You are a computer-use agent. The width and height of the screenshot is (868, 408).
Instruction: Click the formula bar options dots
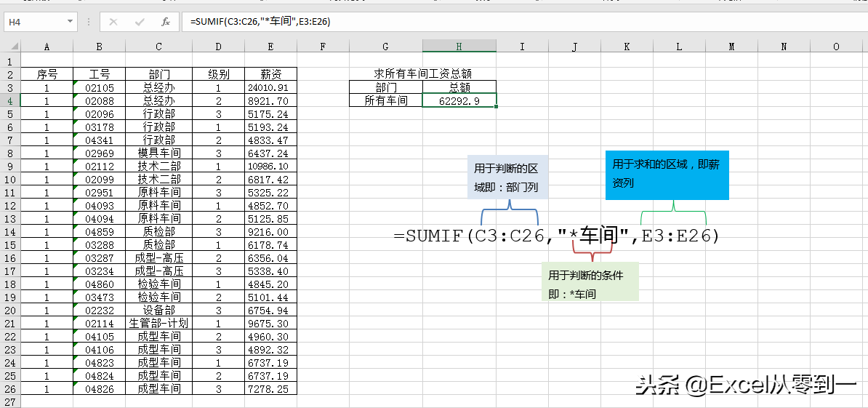(89, 22)
